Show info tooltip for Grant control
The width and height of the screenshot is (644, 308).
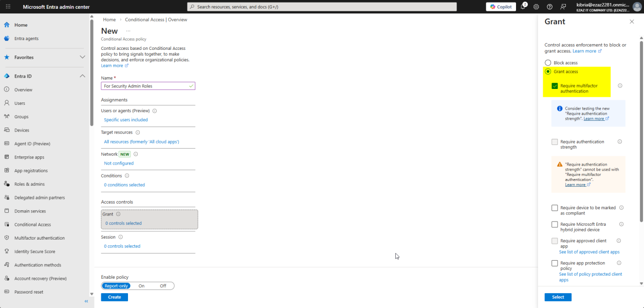[x=118, y=214]
